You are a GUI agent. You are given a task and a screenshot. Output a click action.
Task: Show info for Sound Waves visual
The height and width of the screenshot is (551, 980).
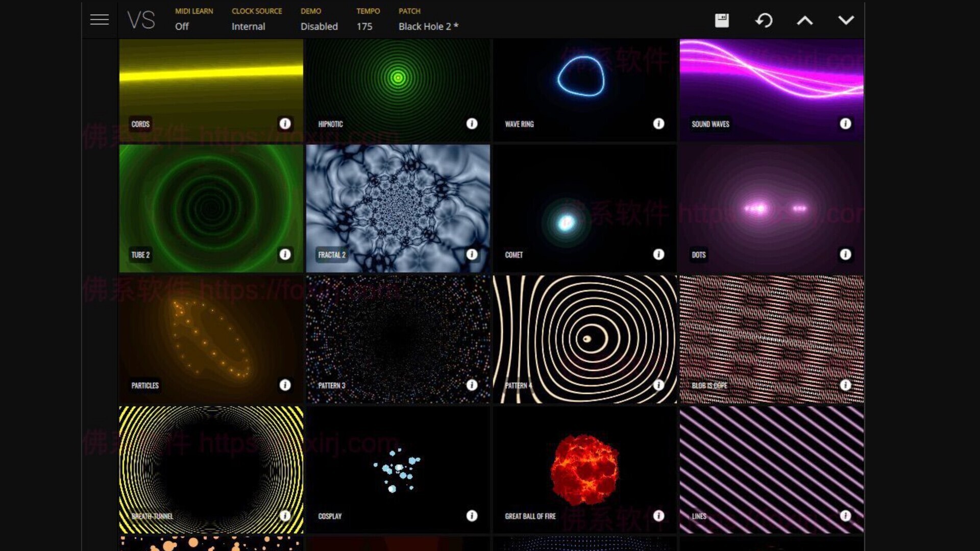point(845,123)
